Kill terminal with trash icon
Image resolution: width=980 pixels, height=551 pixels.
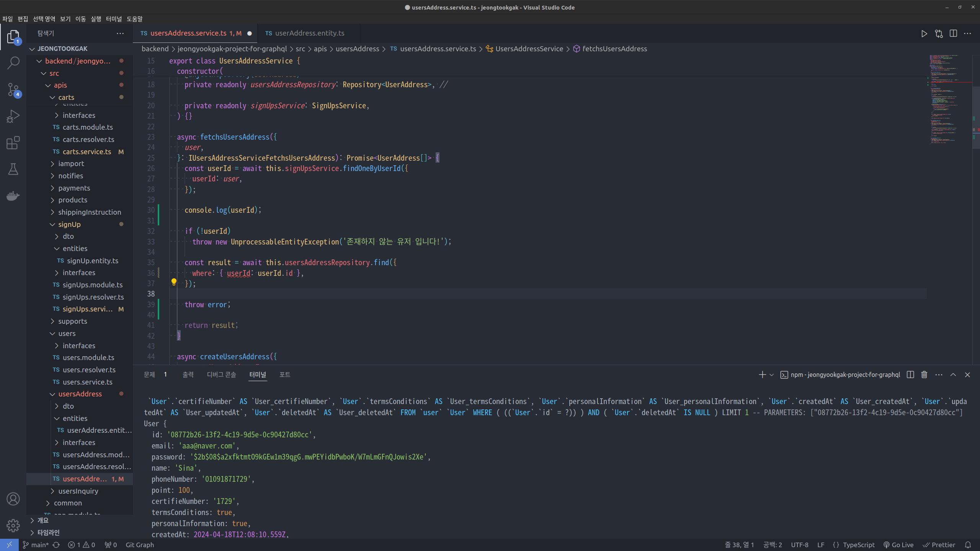pyautogui.click(x=924, y=375)
